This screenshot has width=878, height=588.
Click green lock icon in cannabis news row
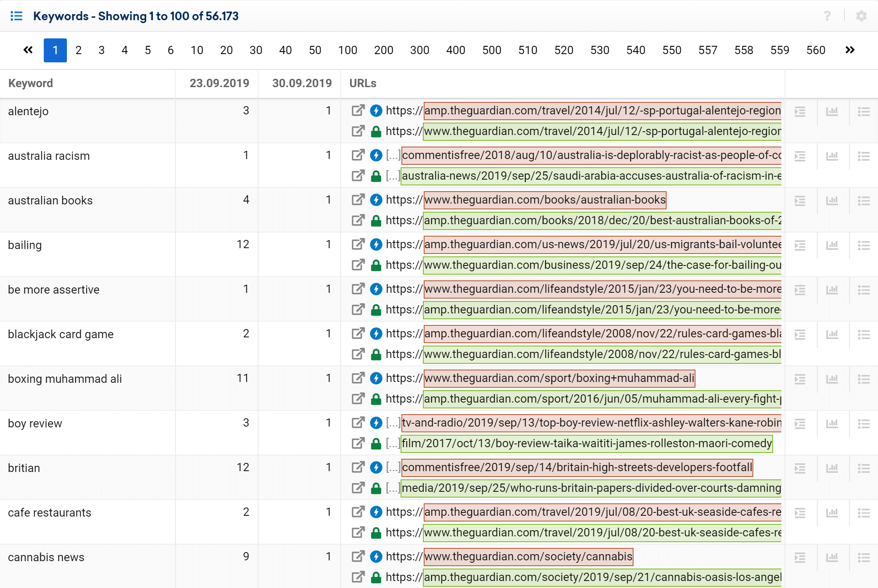click(x=376, y=577)
